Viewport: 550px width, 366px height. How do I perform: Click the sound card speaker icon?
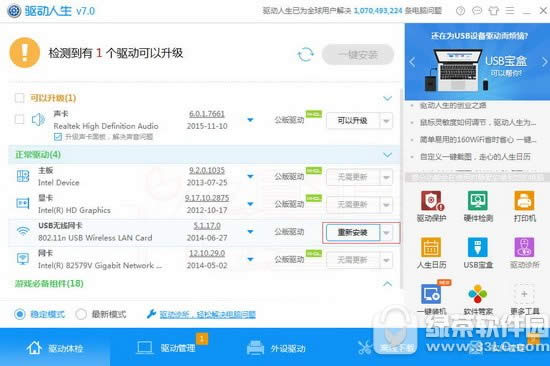38,120
